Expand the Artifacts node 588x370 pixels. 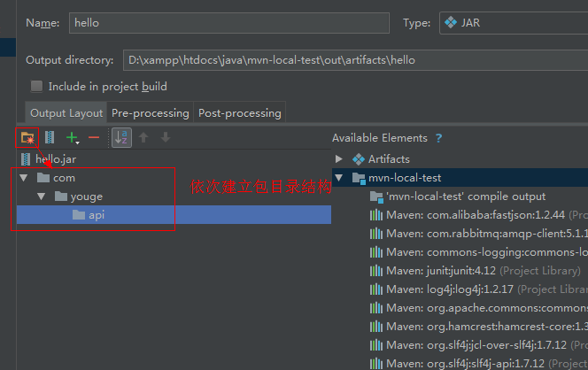[338, 159]
